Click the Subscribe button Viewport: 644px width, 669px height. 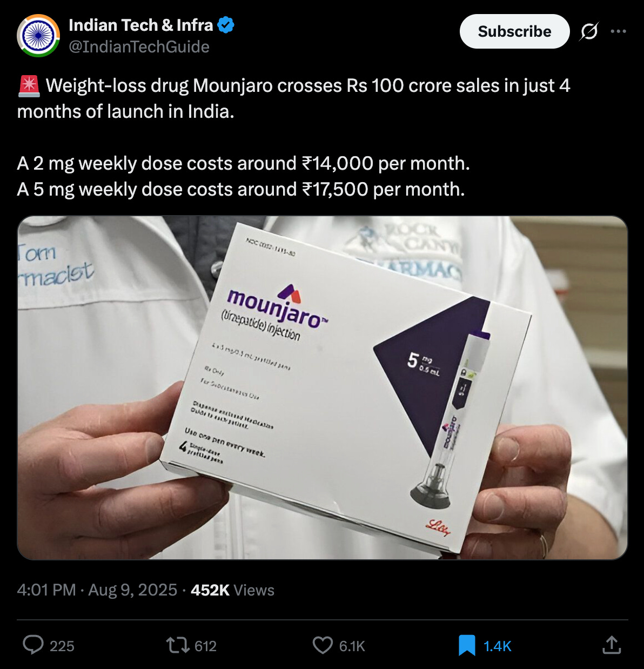click(514, 31)
